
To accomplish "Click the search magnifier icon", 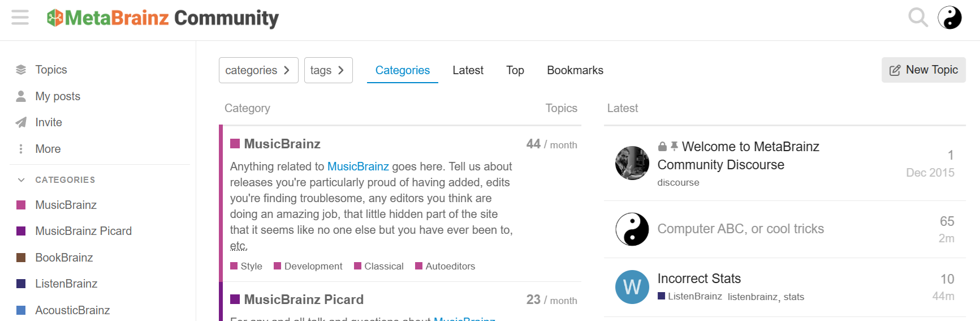I will point(918,18).
